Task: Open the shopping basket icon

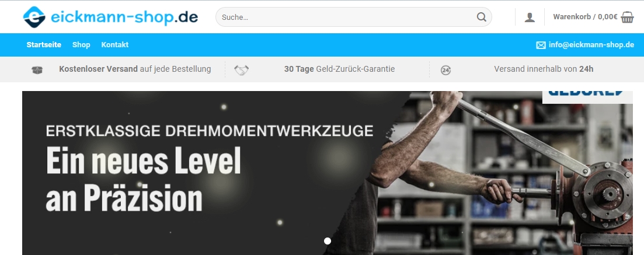Action: [x=627, y=18]
